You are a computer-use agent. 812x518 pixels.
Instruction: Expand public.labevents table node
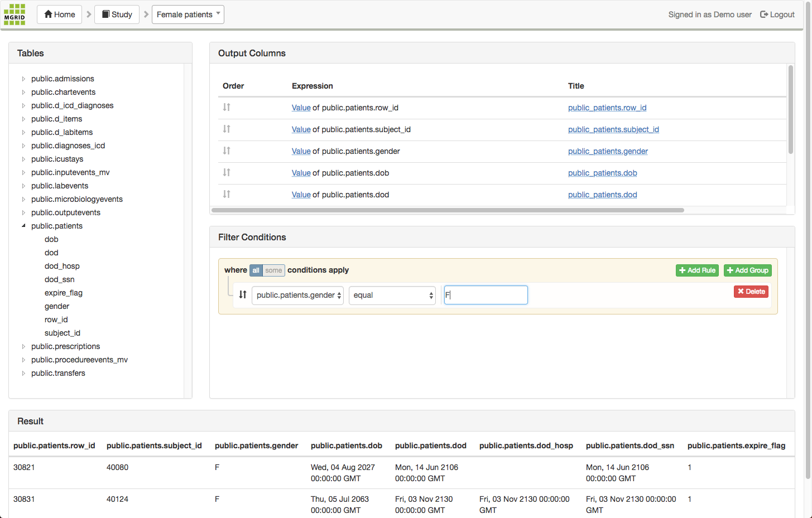point(23,186)
